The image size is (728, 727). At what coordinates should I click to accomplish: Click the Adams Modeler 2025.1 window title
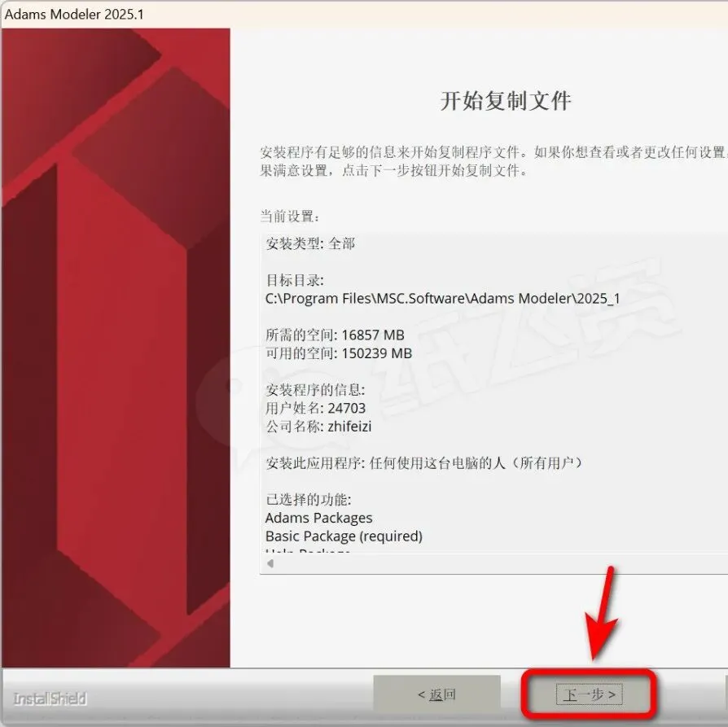pyautogui.click(x=74, y=14)
